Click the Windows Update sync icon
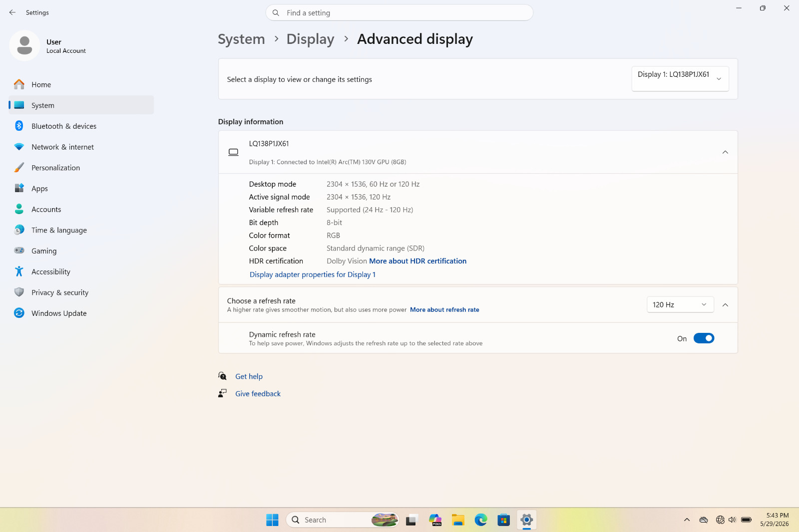The image size is (799, 532). [x=19, y=313]
